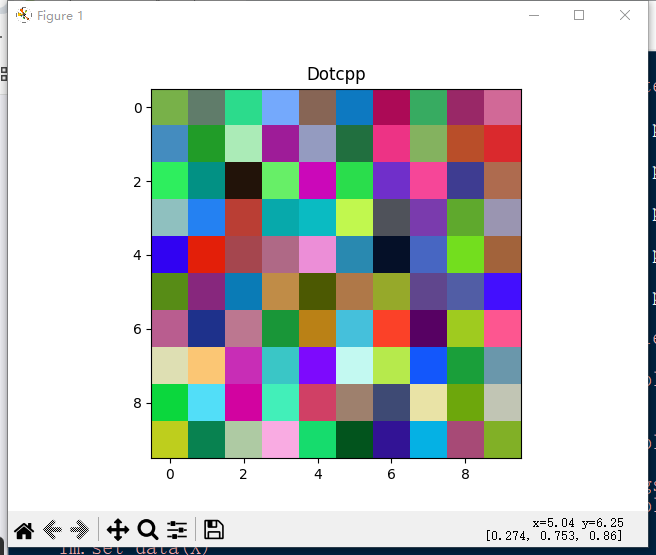Click the x-axis tick label 6
The width and height of the screenshot is (656, 555).
pos(392,474)
